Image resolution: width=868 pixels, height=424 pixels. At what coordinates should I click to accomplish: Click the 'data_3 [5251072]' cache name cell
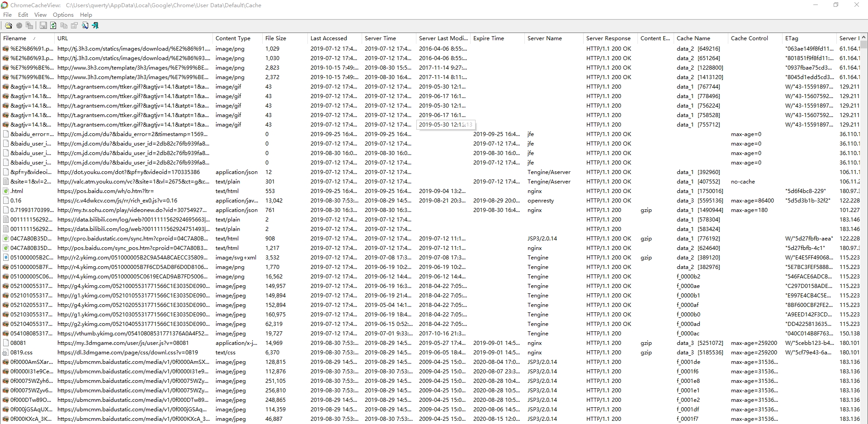(701, 343)
